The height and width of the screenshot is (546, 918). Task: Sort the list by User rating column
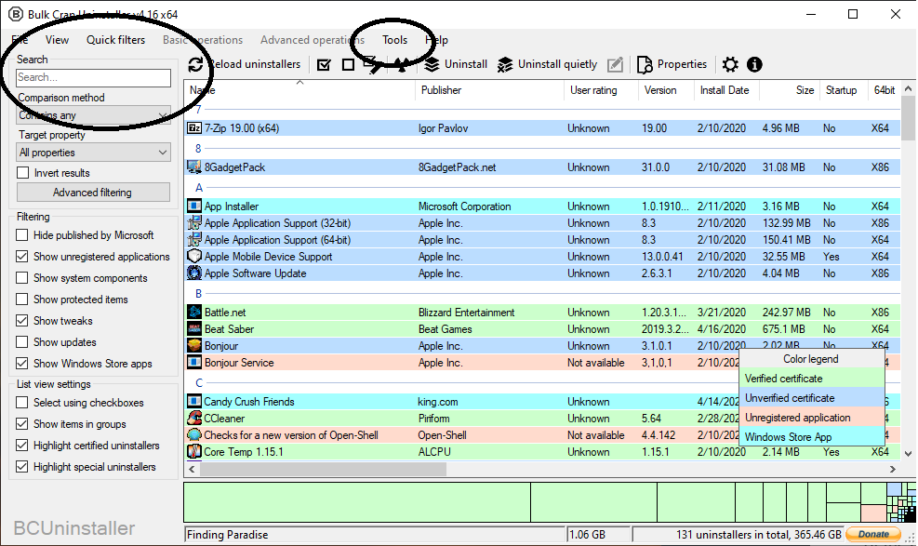[601, 90]
